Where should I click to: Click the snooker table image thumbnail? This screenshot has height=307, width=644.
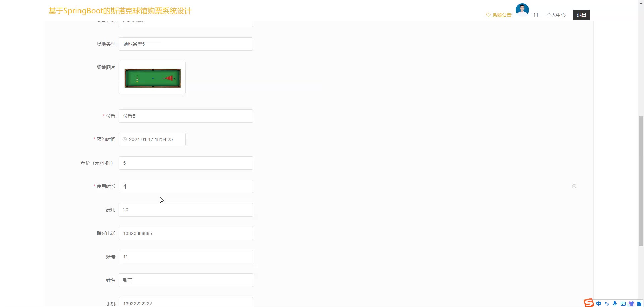coord(153,78)
